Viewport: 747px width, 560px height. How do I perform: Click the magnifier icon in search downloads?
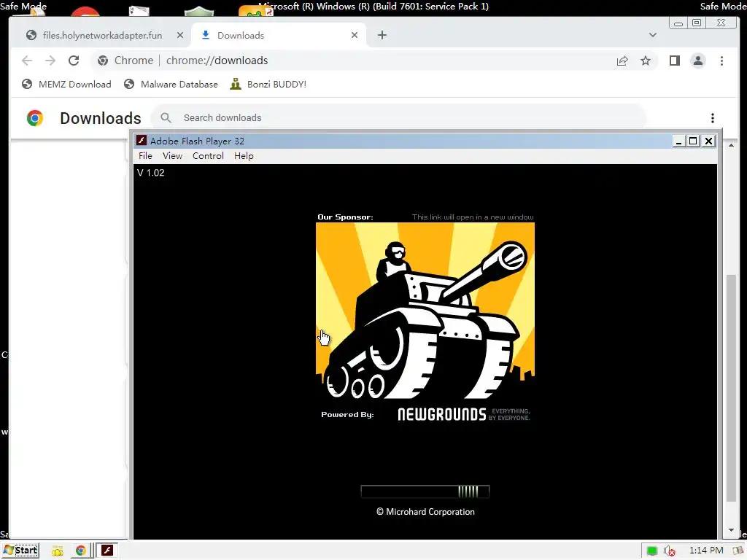[x=166, y=117]
